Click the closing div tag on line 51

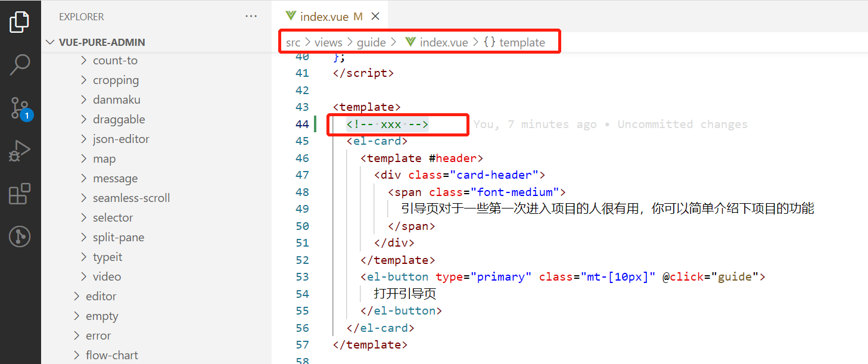pos(394,242)
